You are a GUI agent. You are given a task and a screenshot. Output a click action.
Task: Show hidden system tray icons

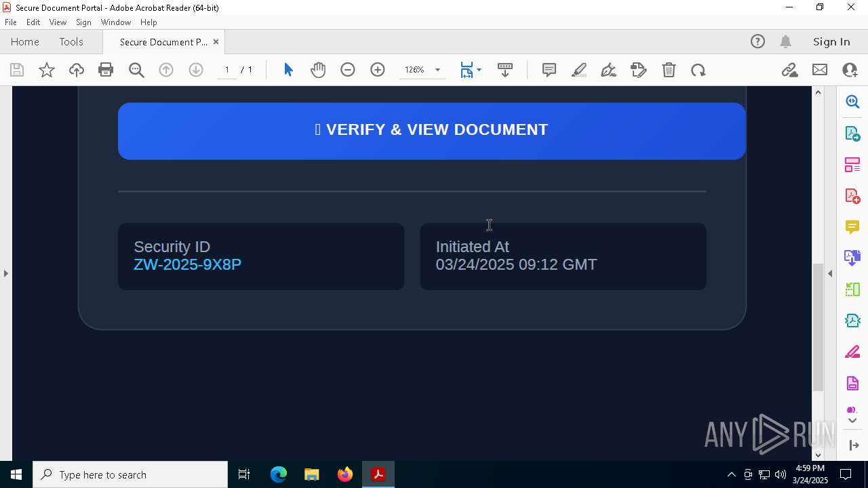(731, 474)
